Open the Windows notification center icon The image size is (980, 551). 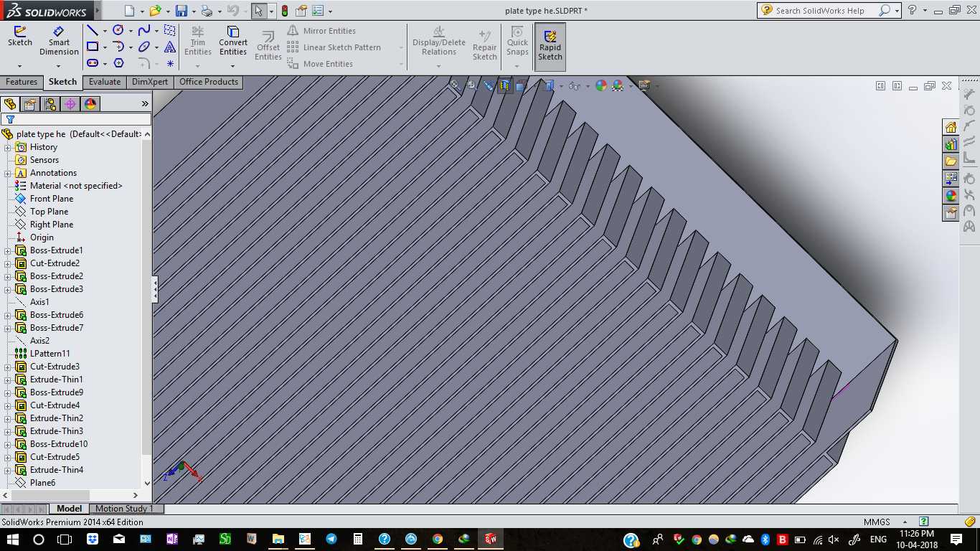(x=956, y=539)
